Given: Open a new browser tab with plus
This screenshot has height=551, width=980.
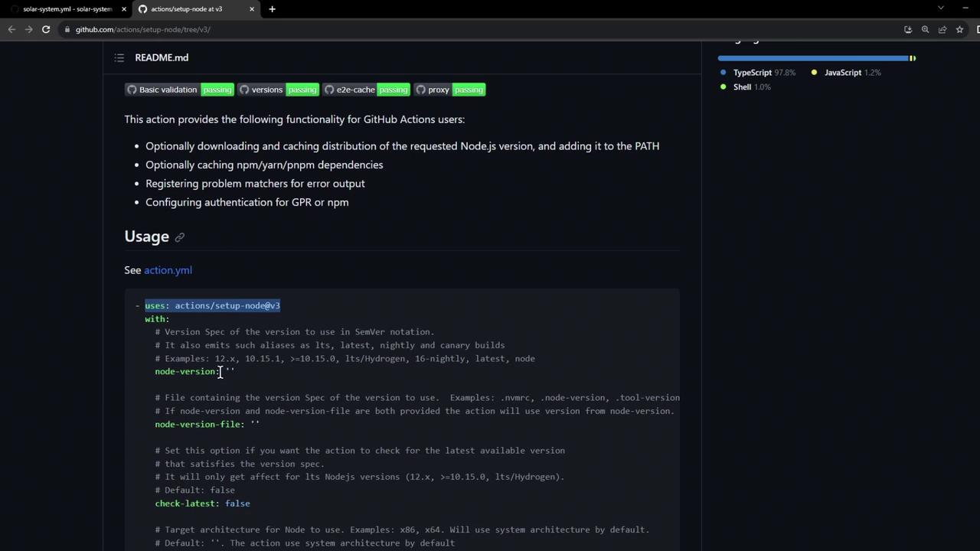Looking at the screenshot, I should pos(272,9).
